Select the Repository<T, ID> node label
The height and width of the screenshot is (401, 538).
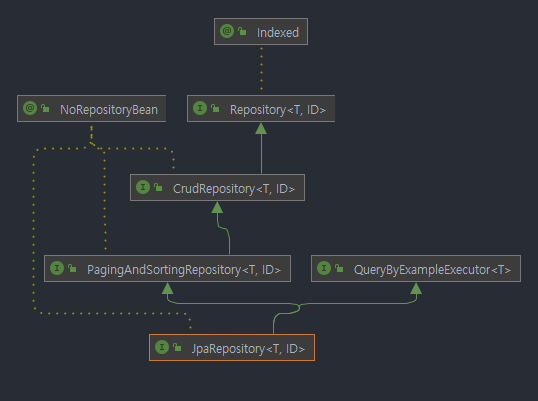pos(278,110)
